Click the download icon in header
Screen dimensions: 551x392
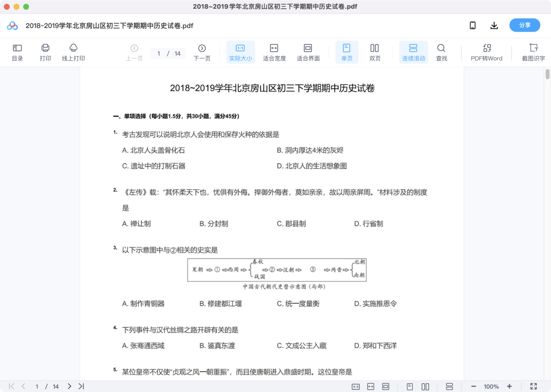point(494,26)
